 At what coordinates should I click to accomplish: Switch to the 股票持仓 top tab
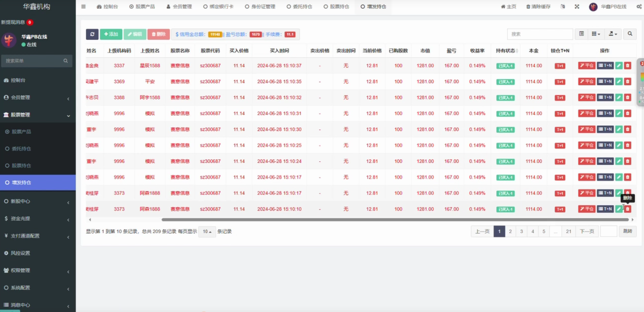pyautogui.click(x=336, y=7)
